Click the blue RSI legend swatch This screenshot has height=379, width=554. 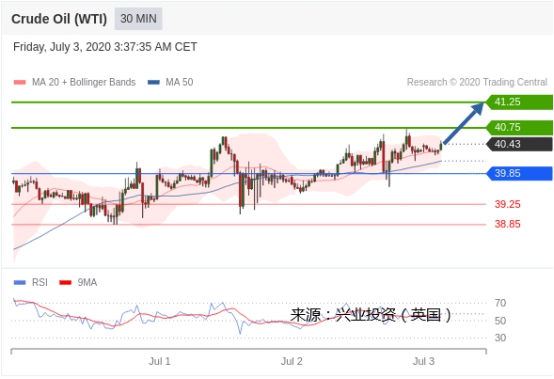20,283
